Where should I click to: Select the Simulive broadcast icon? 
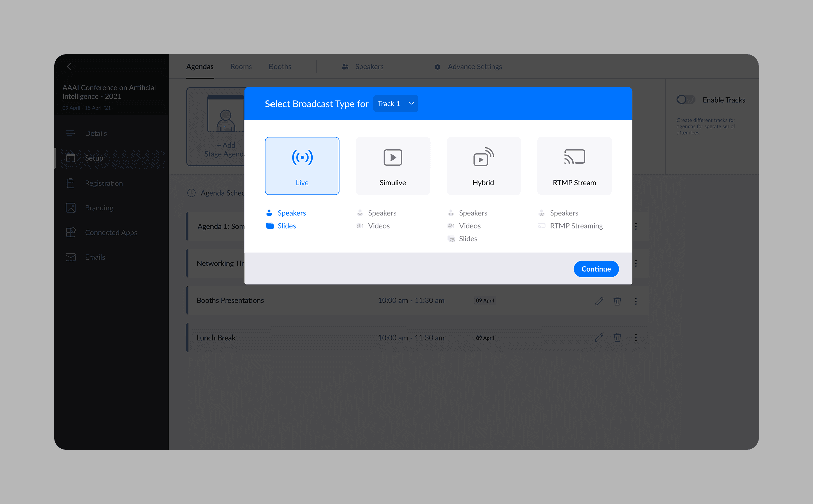392,157
